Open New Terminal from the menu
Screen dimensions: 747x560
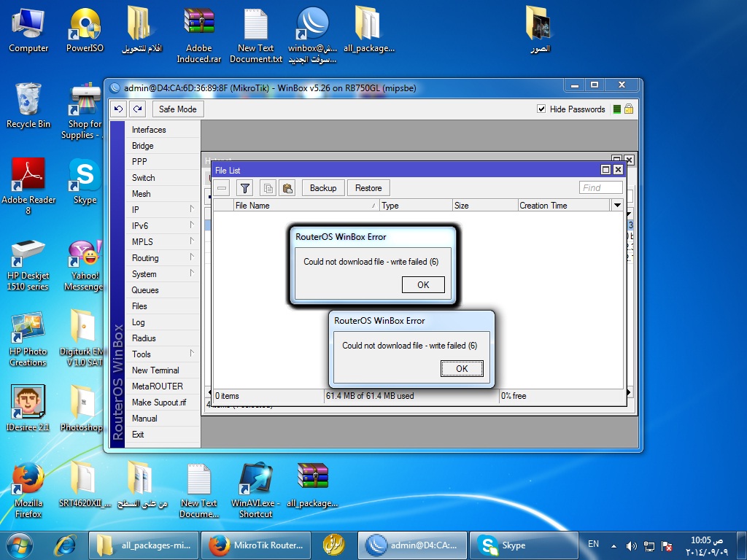coord(163,370)
